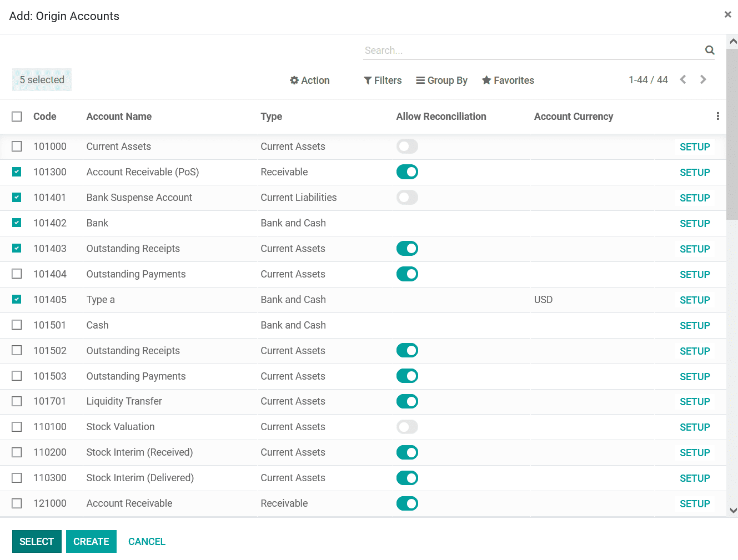Open SETUP for Stock Valuation row
The image size is (738, 560).
[695, 427]
